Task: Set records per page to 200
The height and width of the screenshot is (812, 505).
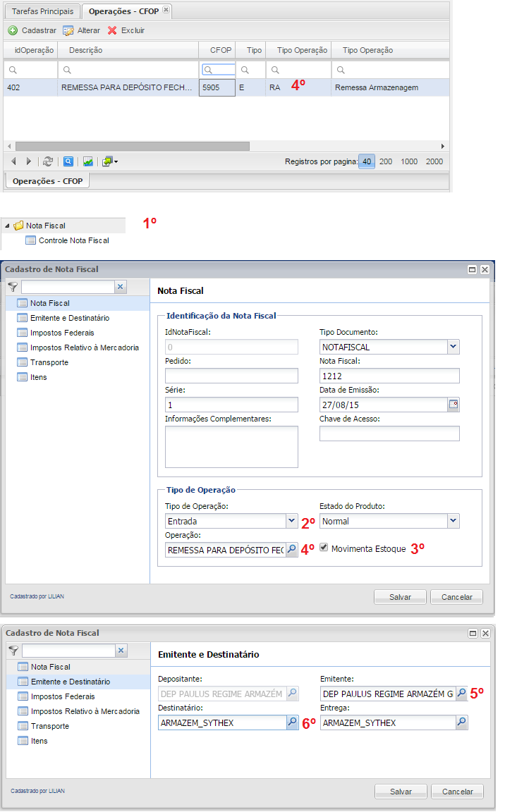Action: point(386,161)
